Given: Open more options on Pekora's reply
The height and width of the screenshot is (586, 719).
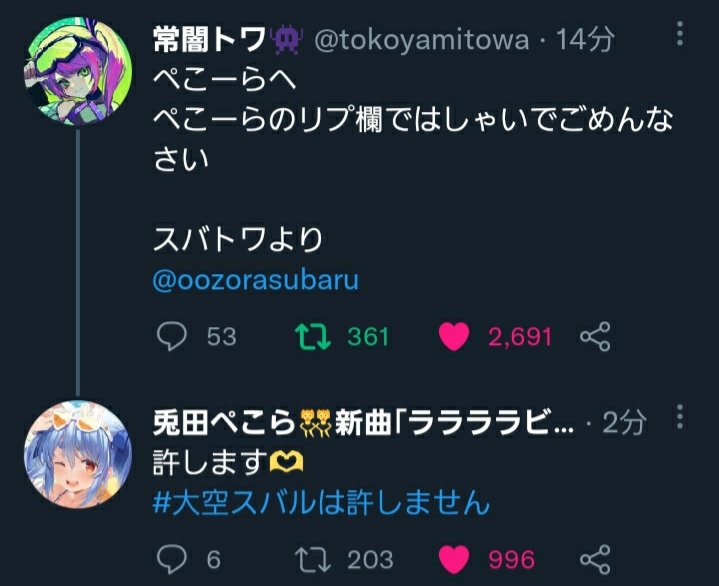Looking at the screenshot, I should 681,418.
